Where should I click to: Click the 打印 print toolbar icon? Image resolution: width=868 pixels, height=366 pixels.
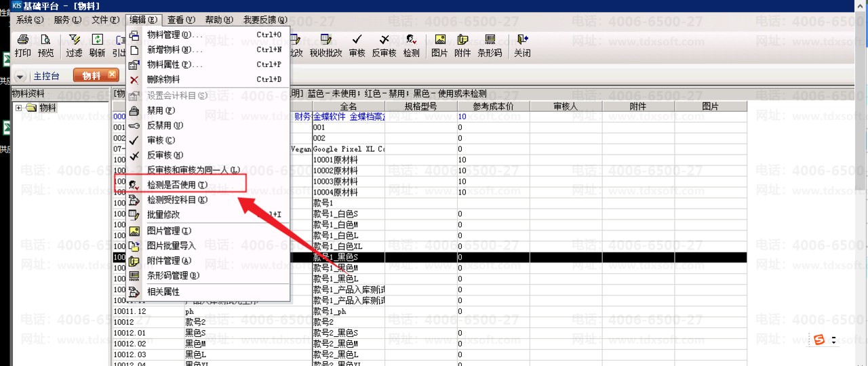point(22,45)
